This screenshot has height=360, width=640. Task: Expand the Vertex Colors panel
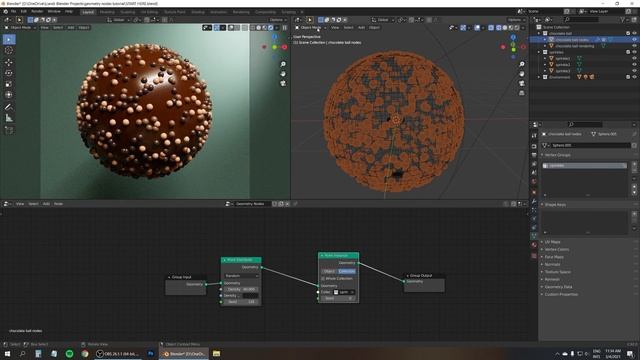point(556,249)
